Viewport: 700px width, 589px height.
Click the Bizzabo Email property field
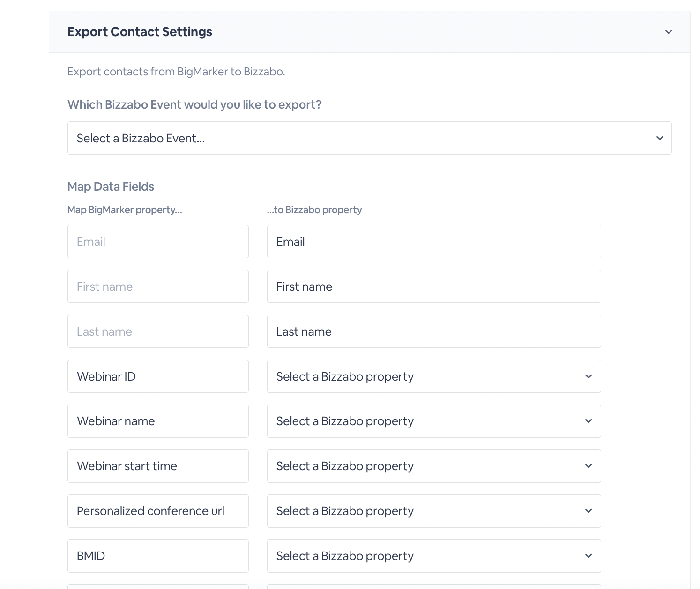[434, 242]
